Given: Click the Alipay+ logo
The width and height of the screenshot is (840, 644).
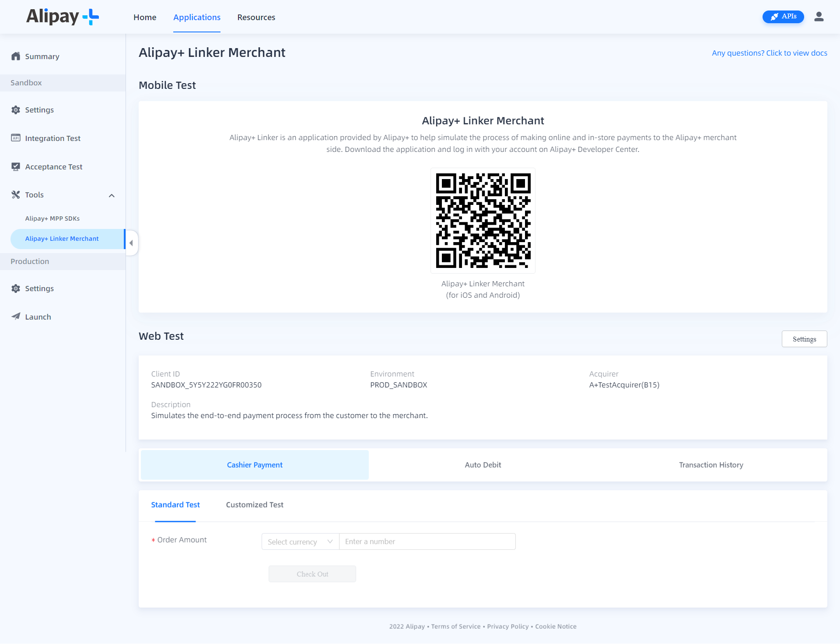Looking at the screenshot, I should point(61,17).
